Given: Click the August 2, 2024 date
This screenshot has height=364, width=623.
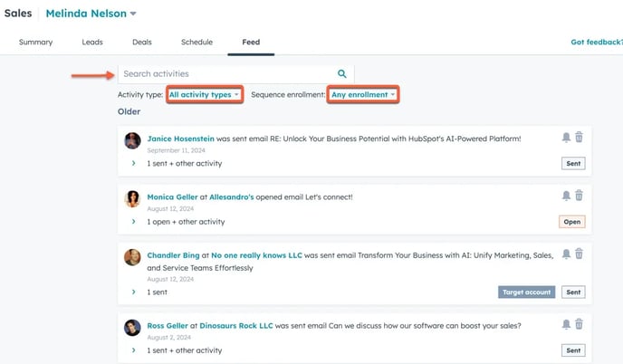Looking at the screenshot, I should [168, 338].
